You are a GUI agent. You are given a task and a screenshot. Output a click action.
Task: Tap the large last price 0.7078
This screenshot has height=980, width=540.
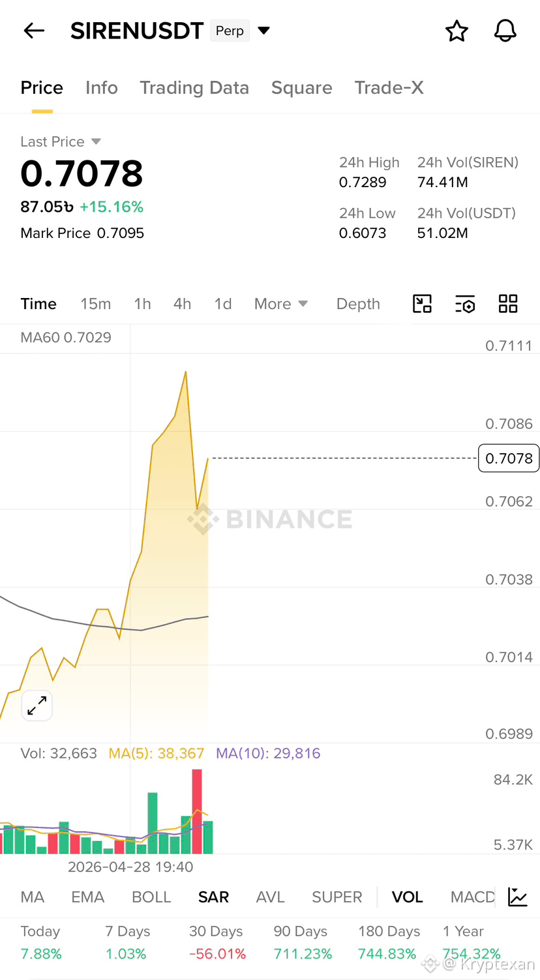pos(82,173)
